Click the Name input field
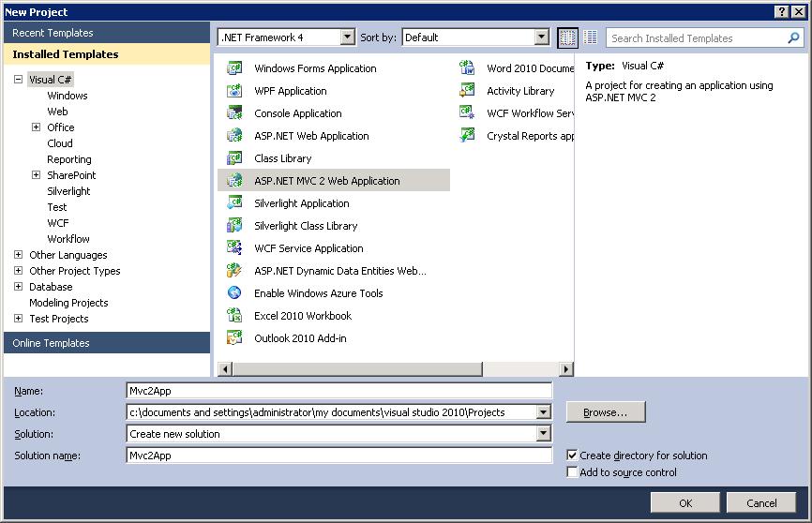 (x=339, y=391)
